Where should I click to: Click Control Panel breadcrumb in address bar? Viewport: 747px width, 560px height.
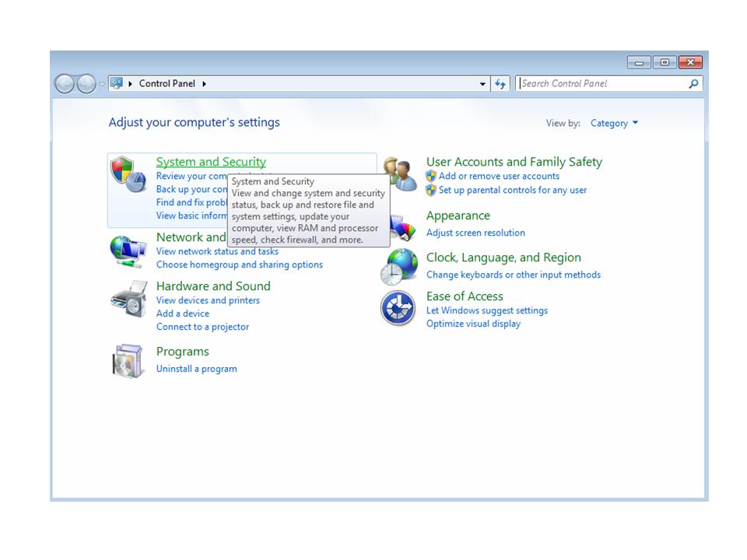[167, 84]
